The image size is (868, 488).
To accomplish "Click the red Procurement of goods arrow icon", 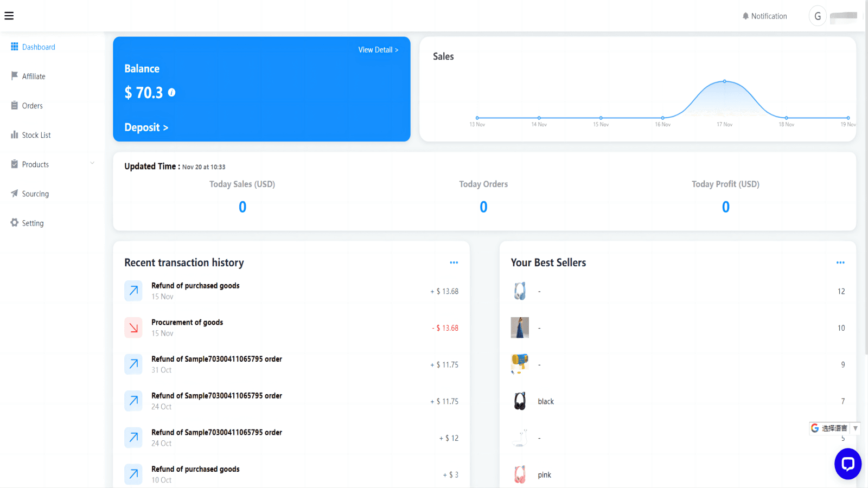I will coord(133,328).
